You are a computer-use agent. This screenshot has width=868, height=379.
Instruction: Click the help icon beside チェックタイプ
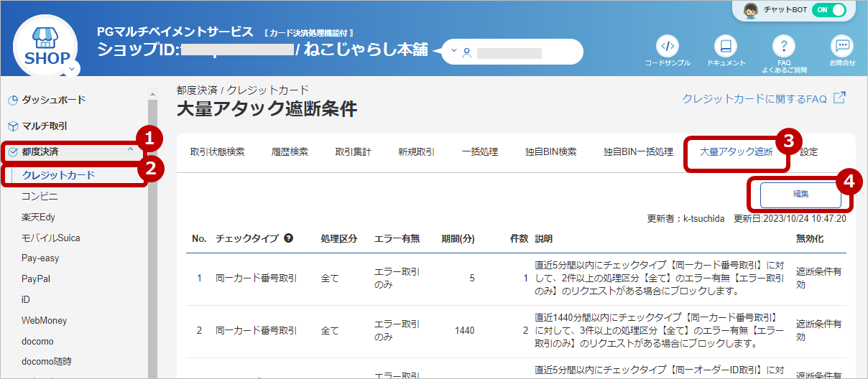288,238
